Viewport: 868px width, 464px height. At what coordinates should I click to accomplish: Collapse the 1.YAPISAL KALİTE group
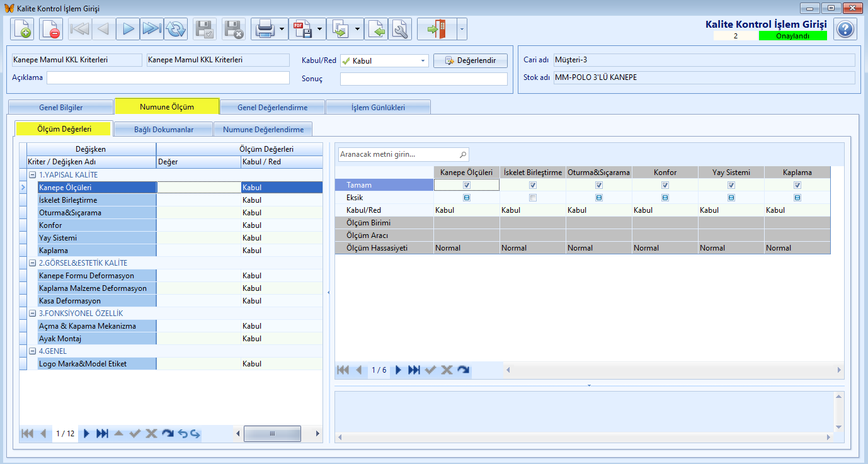[32, 175]
